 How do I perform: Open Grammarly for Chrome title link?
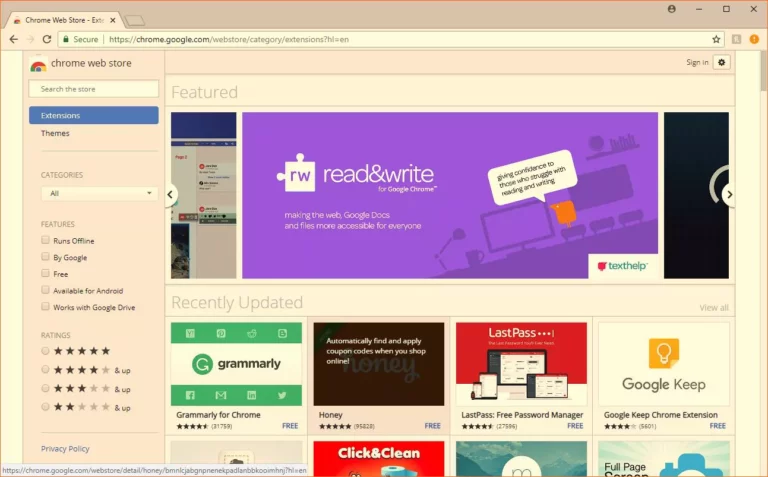point(218,415)
